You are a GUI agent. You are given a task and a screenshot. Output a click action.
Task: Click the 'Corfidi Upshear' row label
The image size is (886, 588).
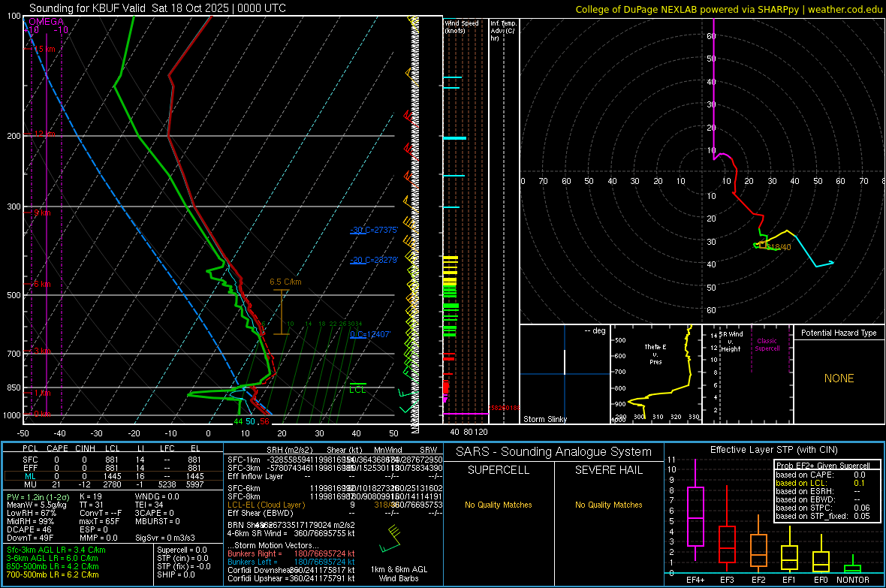(x=258, y=578)
